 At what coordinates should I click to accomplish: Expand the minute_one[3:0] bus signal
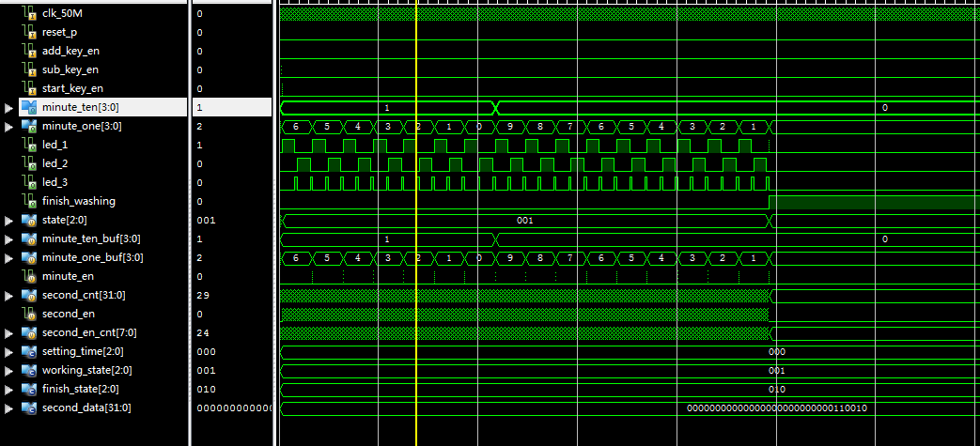(9, 127)
